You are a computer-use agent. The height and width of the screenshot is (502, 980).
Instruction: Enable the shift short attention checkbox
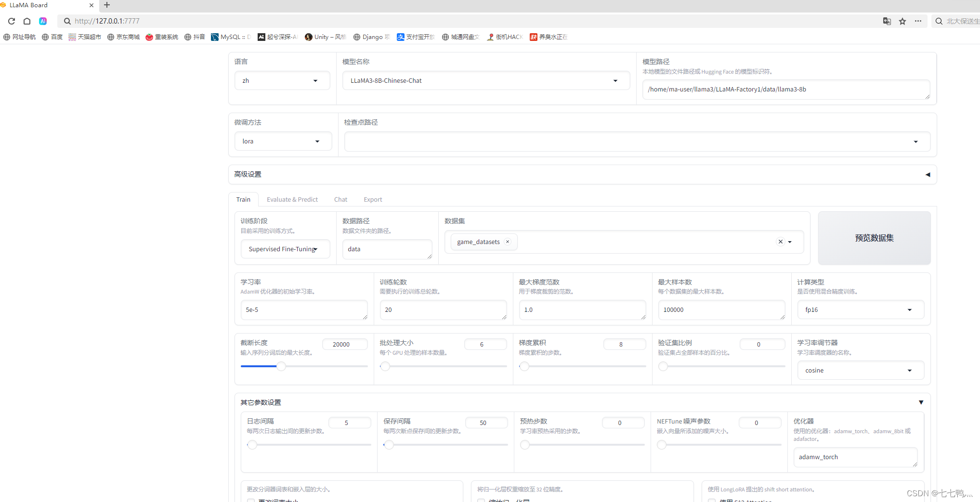click(x=712, y=501)
